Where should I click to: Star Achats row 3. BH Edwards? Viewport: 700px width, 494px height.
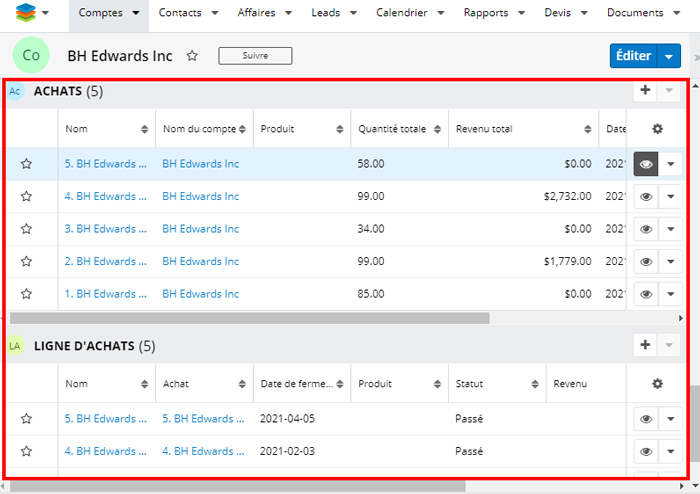[x=26, y=229]
